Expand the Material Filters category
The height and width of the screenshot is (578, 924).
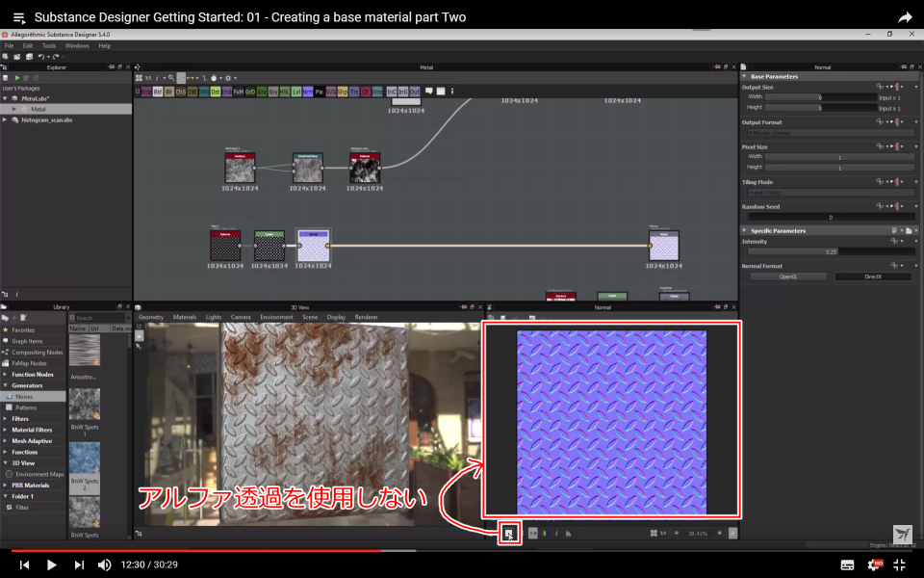click(x=6, y=430)
